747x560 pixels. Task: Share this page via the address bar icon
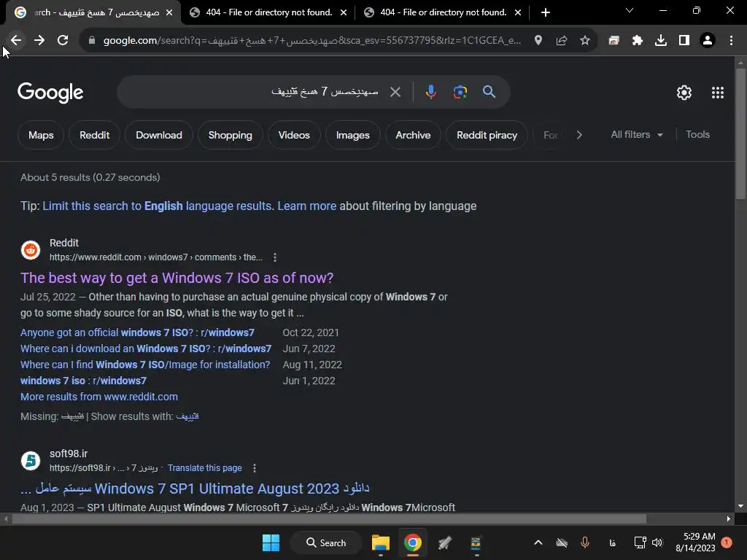click(x=562, y=41)
